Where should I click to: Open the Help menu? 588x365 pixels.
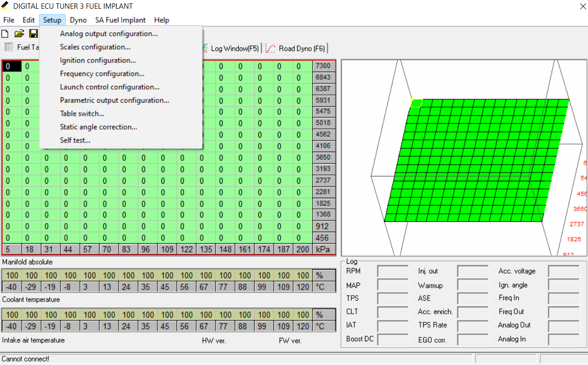pos(161,20)
